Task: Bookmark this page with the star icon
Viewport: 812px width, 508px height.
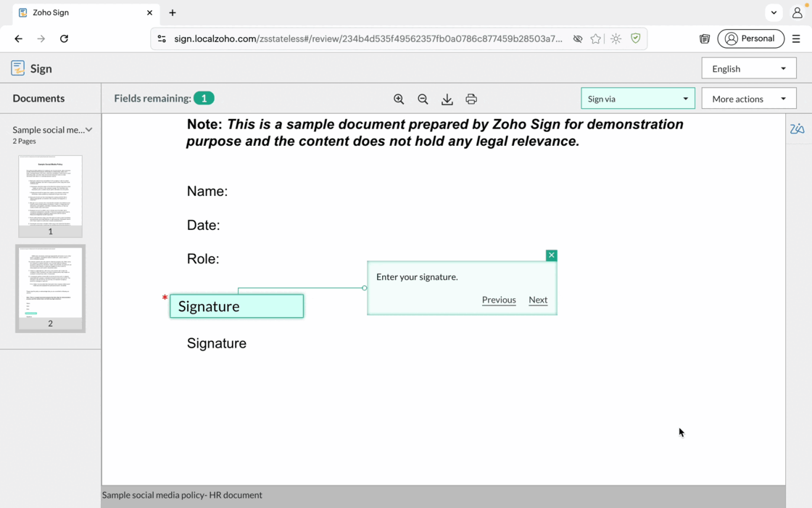Action: [x=596, y=39]
